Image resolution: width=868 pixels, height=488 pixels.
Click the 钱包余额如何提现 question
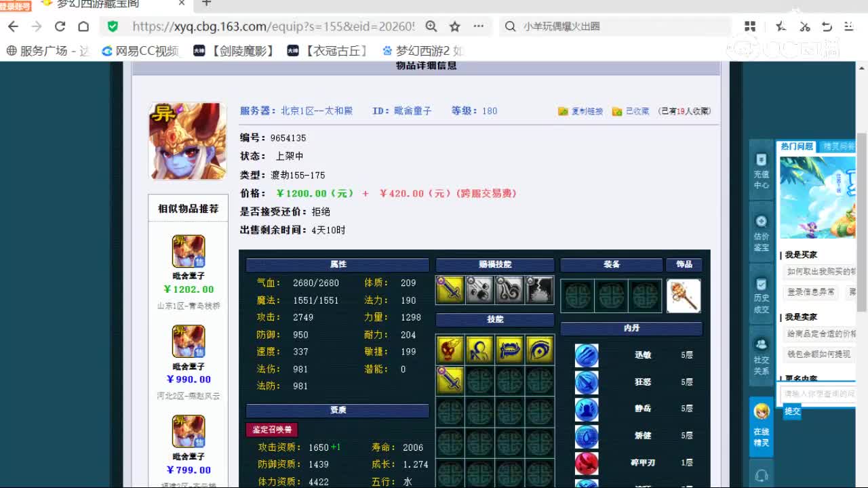pyautogui.click(x=818, y=354)
